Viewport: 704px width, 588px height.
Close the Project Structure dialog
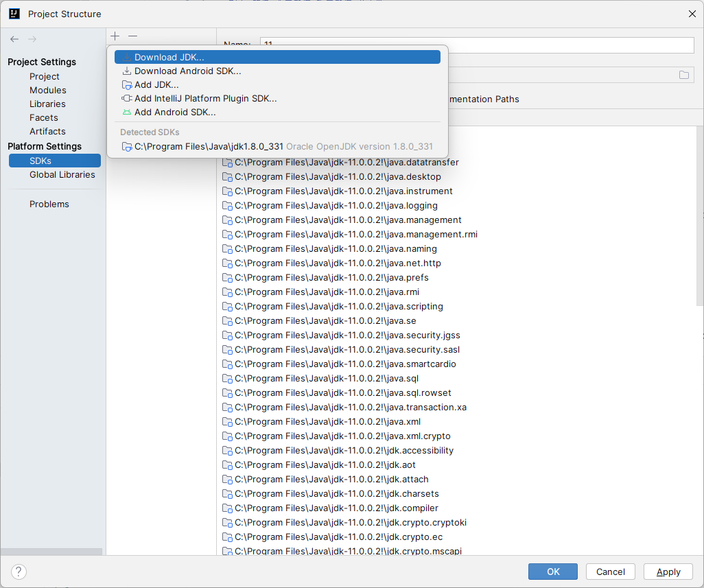692,14
